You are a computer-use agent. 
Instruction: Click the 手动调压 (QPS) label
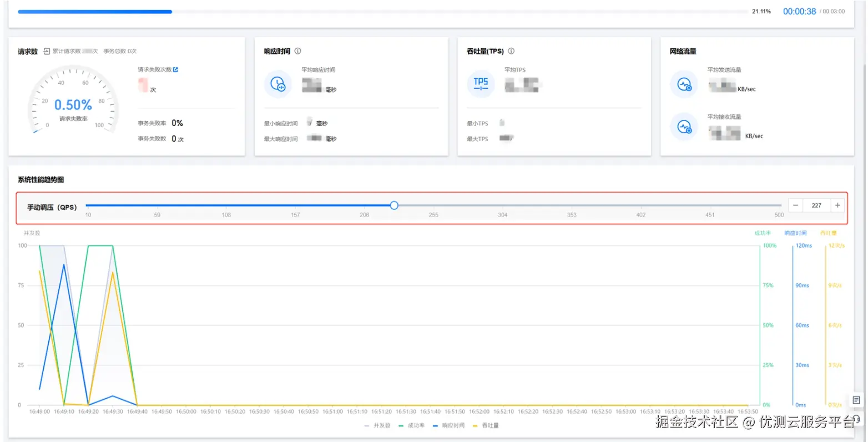coord(52,207)
